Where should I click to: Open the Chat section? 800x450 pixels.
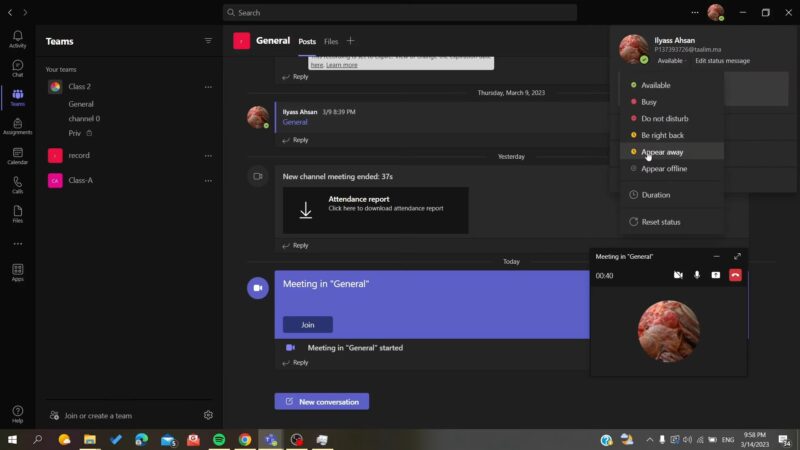click(x=17, y=68)
